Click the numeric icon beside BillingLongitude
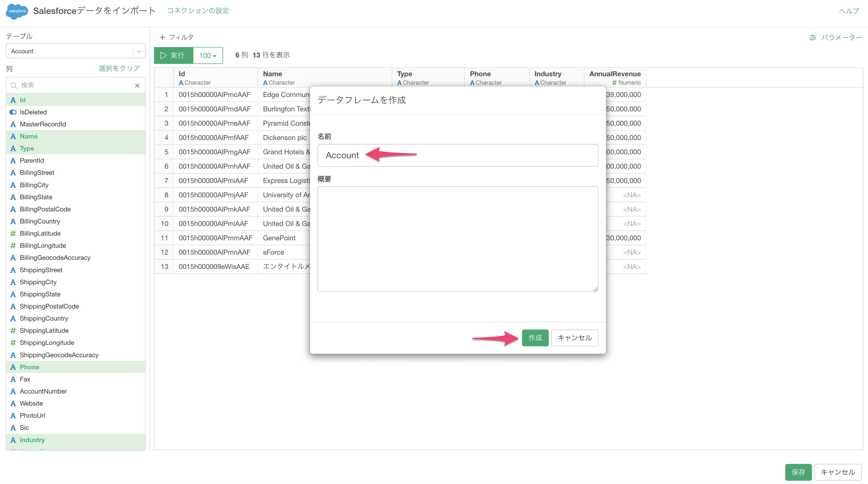Image resolution: width=868 pixels, height=484 pixels. coord(13,245)
